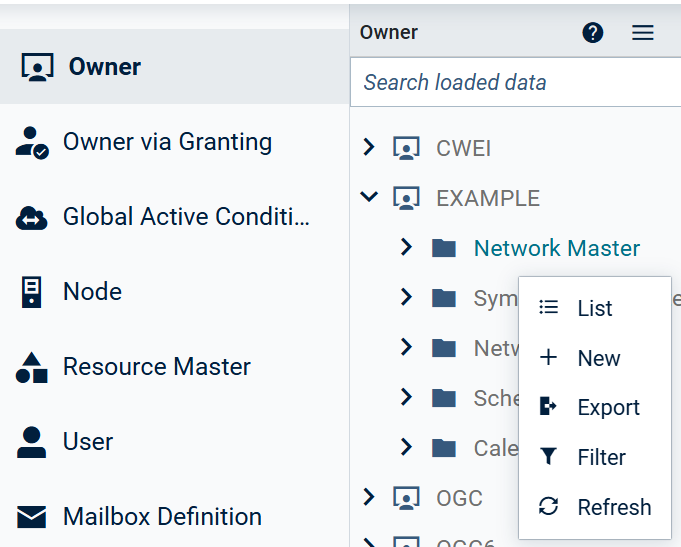Click the Global Active Condition cloud icon
Viewport: 681px width, 547px height.
[x=32, y=218]
